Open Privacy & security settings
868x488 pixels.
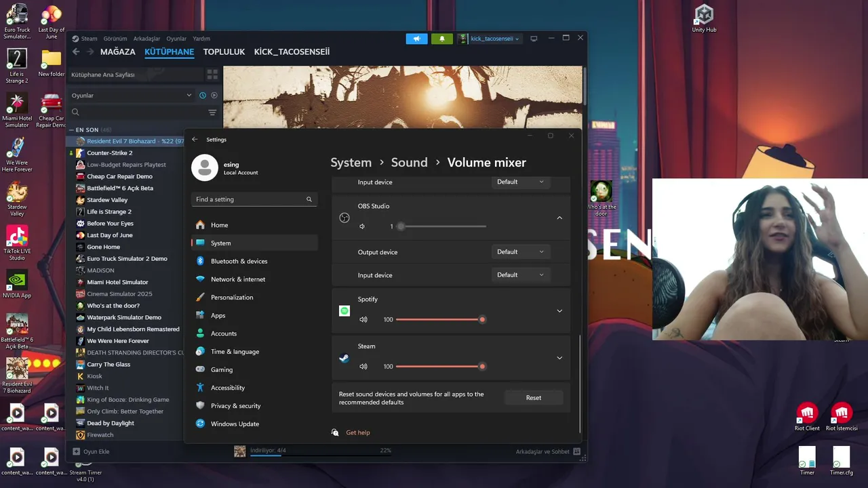[254, 406]
